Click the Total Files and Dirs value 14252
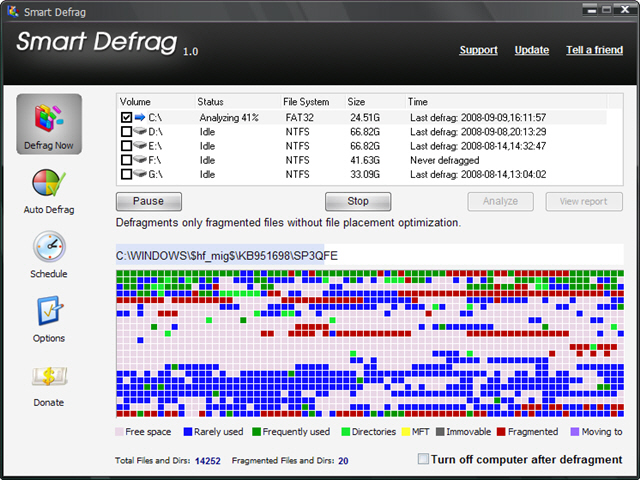Screen dimensions: 640x480 207,461
